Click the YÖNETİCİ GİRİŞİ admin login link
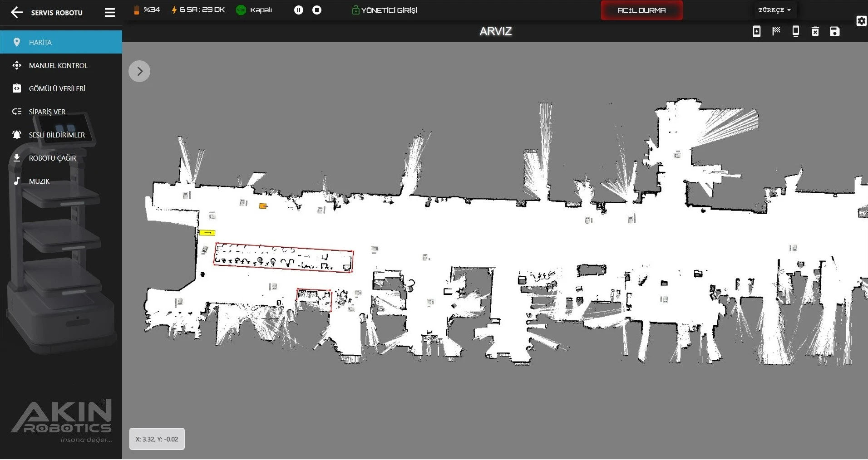 click(385, 10)
